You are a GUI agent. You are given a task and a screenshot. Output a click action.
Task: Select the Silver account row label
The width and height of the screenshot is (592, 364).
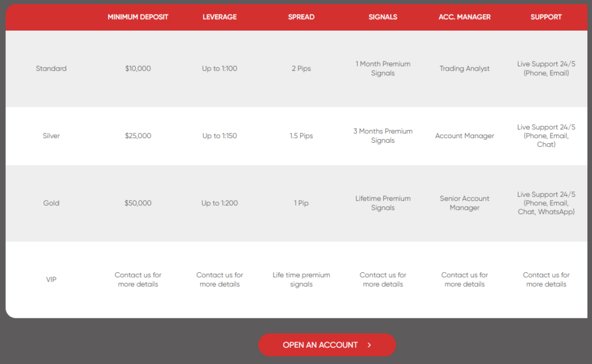(51, 136)
